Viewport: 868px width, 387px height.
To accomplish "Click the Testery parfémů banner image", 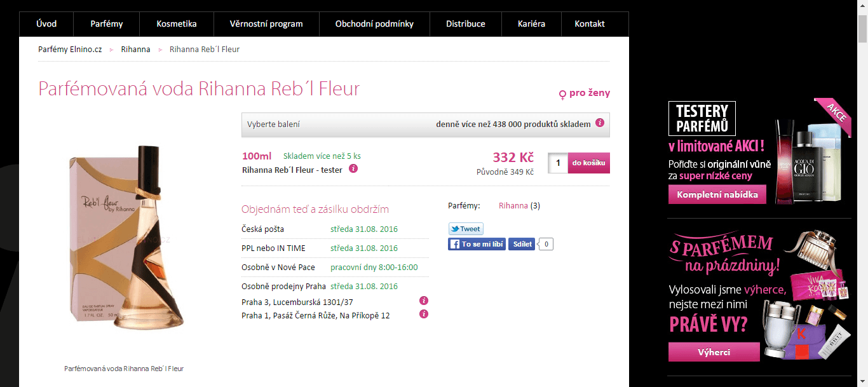I will [759, 153].
